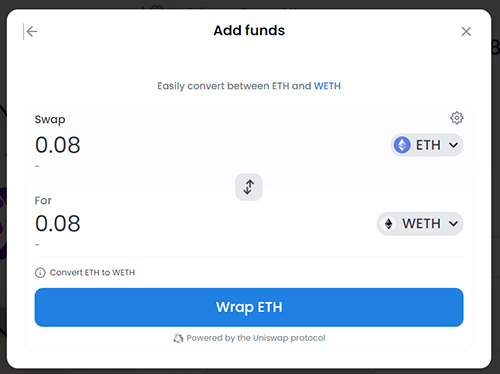
Task: Go back using the left arrow icon
Action: coord(31,32)
